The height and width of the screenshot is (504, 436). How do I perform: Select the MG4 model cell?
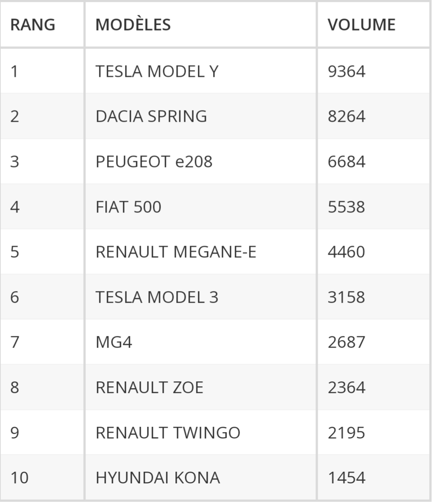pyautogui.click(x=114, y=342)
